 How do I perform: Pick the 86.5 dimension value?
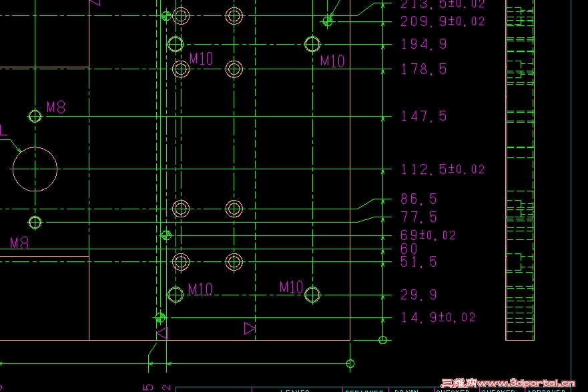click(x=419, y=199)
